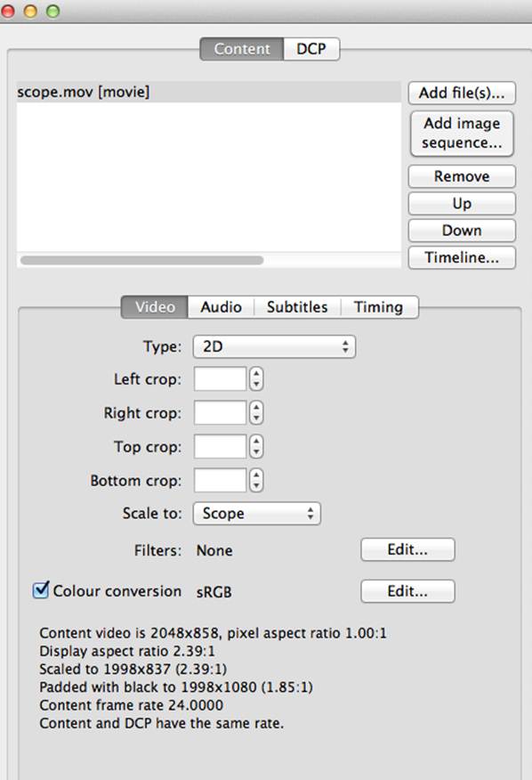The image size is (532, 780).
Task: Click the content list horizontal scrollbar
Action: coord(141,260)
